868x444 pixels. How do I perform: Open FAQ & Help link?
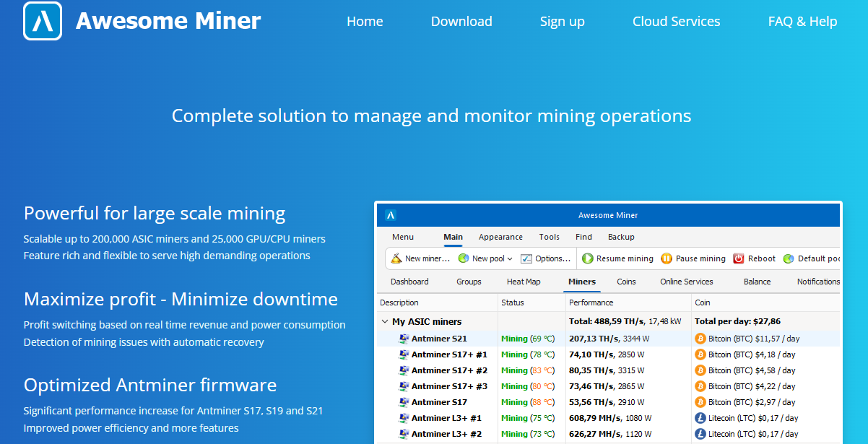pyautogui.click(x=802, y=22)
